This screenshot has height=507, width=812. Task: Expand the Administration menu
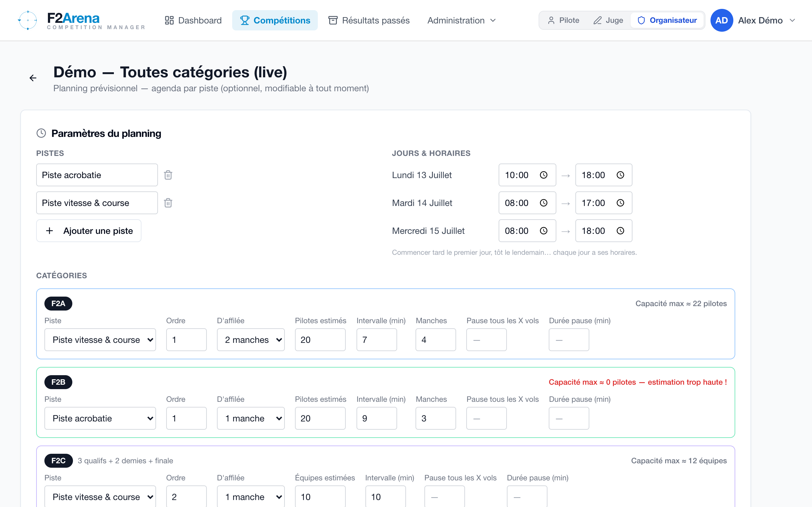(x=462, y=20)
